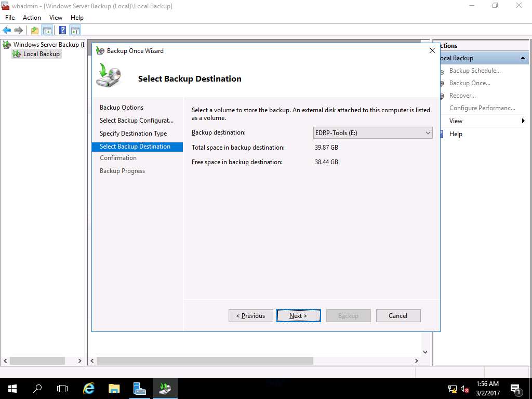Click the muted volume tray icon

click(464, 389)
